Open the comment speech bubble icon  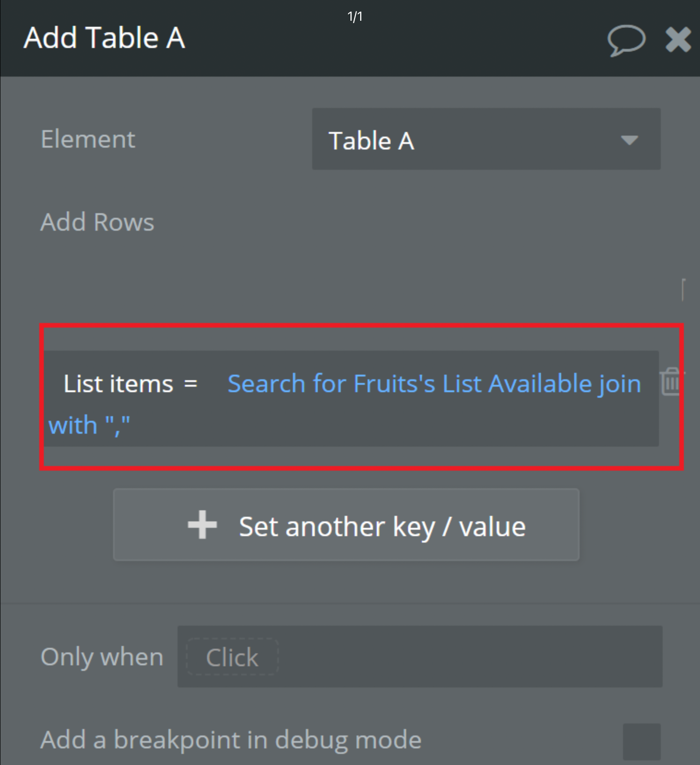tap(626, 41)
